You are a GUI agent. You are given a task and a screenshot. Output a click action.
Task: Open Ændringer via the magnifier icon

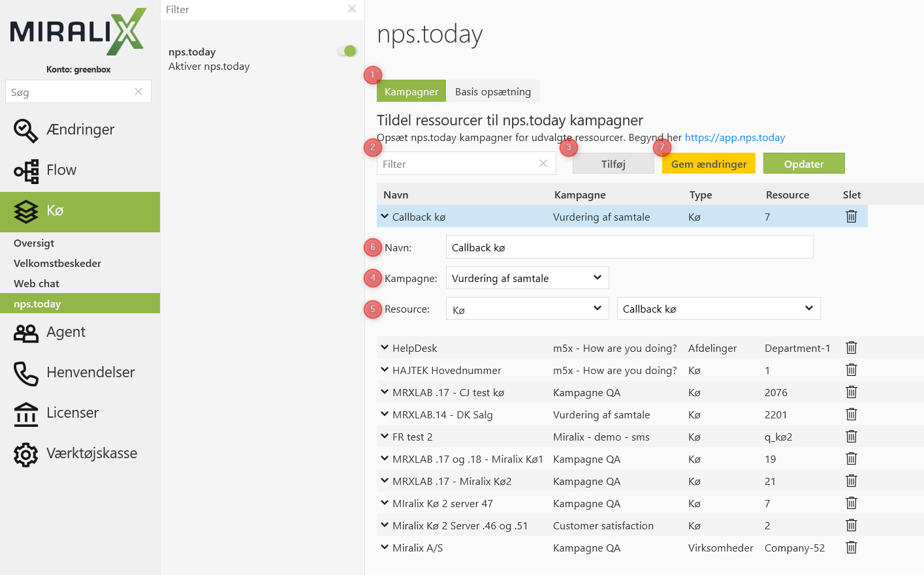point(25,131)
